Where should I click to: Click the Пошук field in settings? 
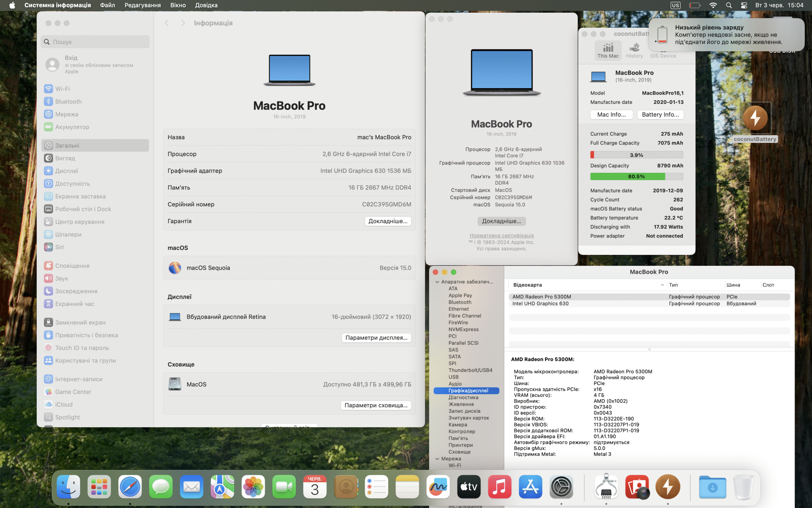[x=95, y=42]
